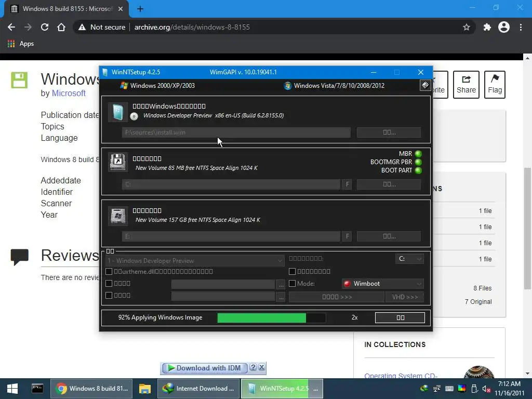This screenshot has height=399, width=532.
Task: Click the Flag icon on archive.org page
Action: pyautogui.click(x=495, y=85)
